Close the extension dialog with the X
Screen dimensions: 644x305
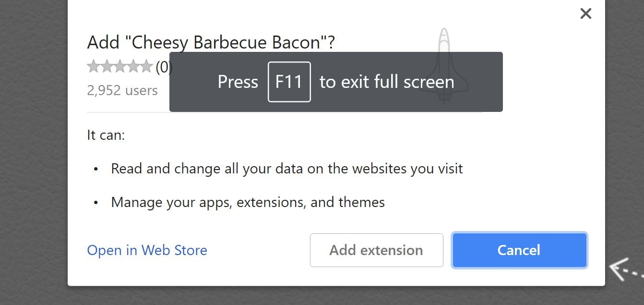click(x=585, y=13)
